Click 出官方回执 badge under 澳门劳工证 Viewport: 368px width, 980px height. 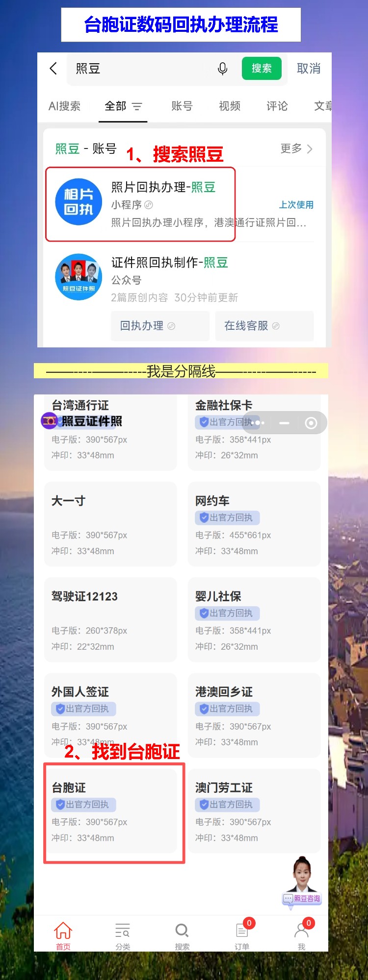pos(228,804)
